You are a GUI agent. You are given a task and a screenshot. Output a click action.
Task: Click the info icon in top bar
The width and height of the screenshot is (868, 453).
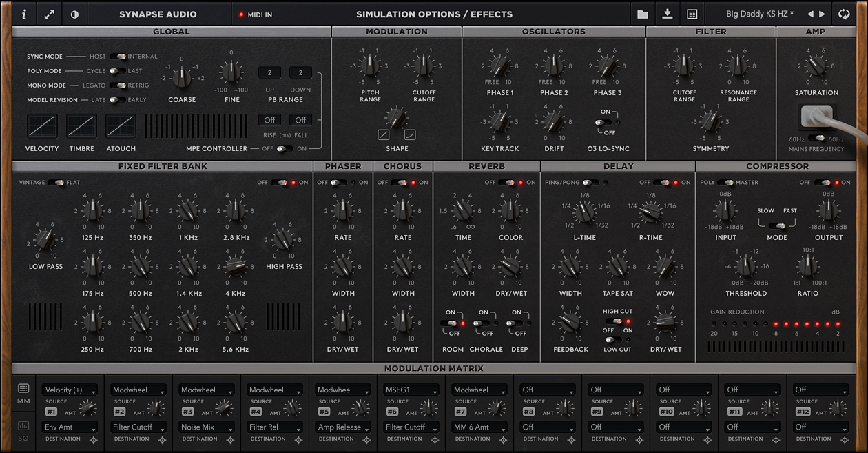click(x=24, y=14)
